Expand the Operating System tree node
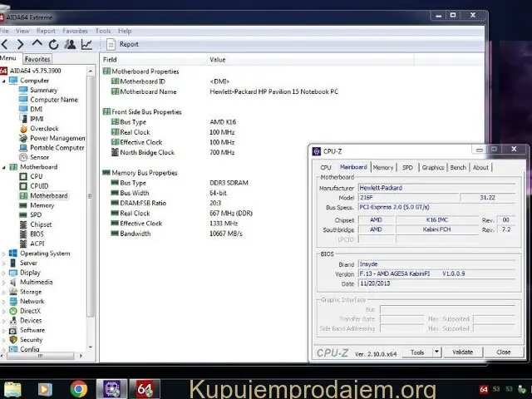 (x=4, y=254)
